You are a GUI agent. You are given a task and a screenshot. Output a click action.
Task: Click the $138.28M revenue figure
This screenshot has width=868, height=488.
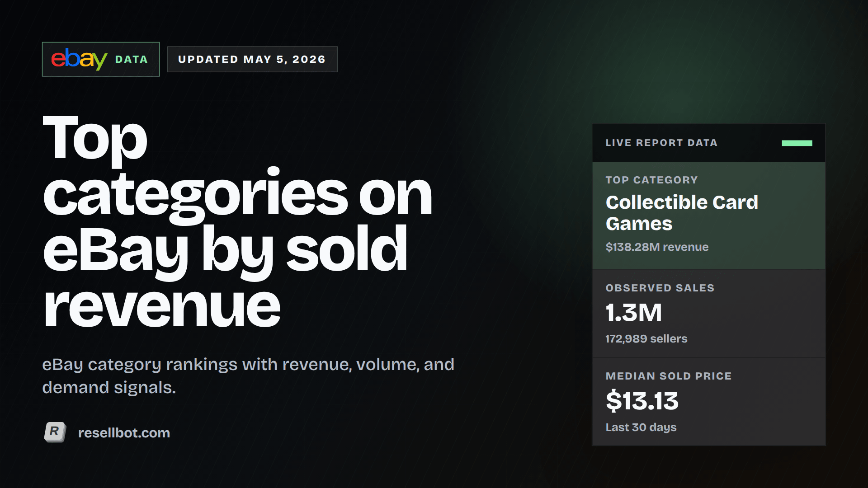(657, 247)
